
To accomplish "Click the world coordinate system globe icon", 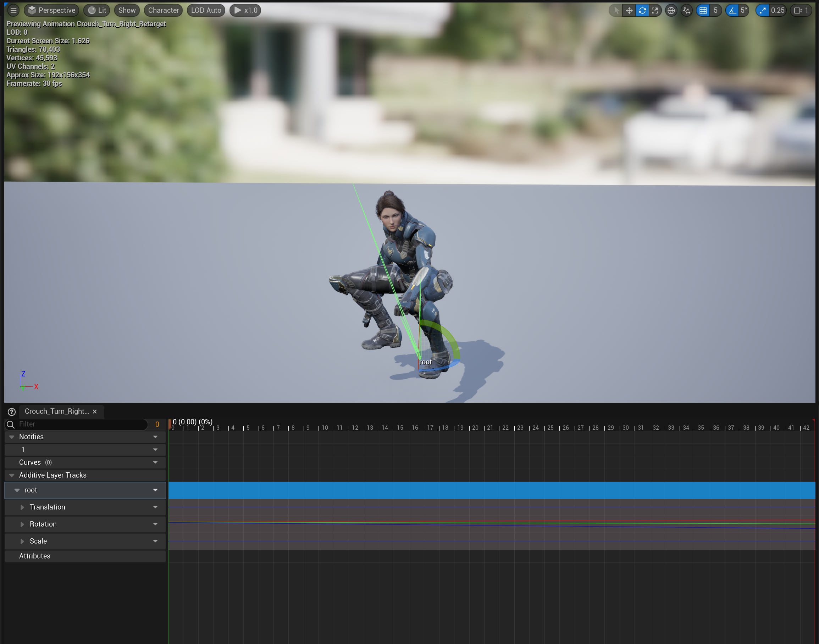I will tap(671, 11).
